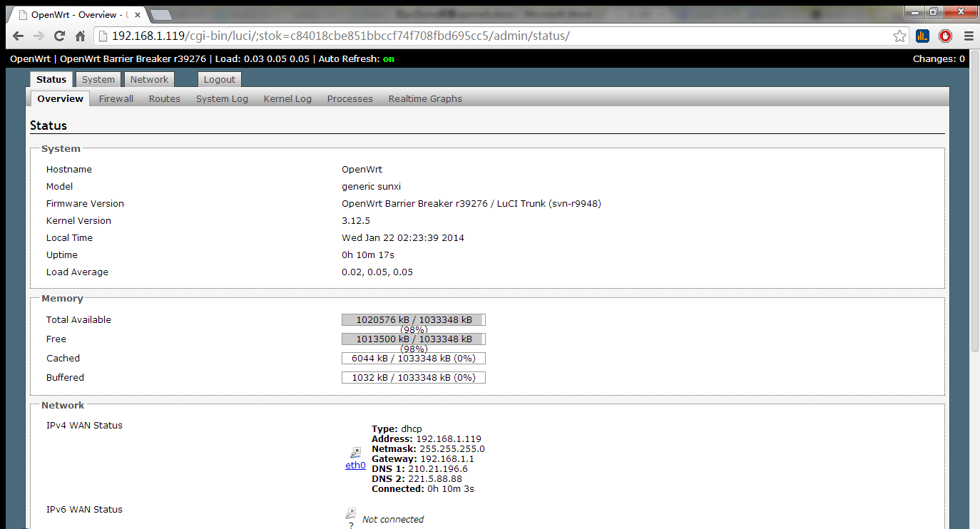The height and width of the screenshot is (529, 980).
Task: Click the Model value 'generic sunxi'
Action: pyautogui.click(x=372, y=187)
